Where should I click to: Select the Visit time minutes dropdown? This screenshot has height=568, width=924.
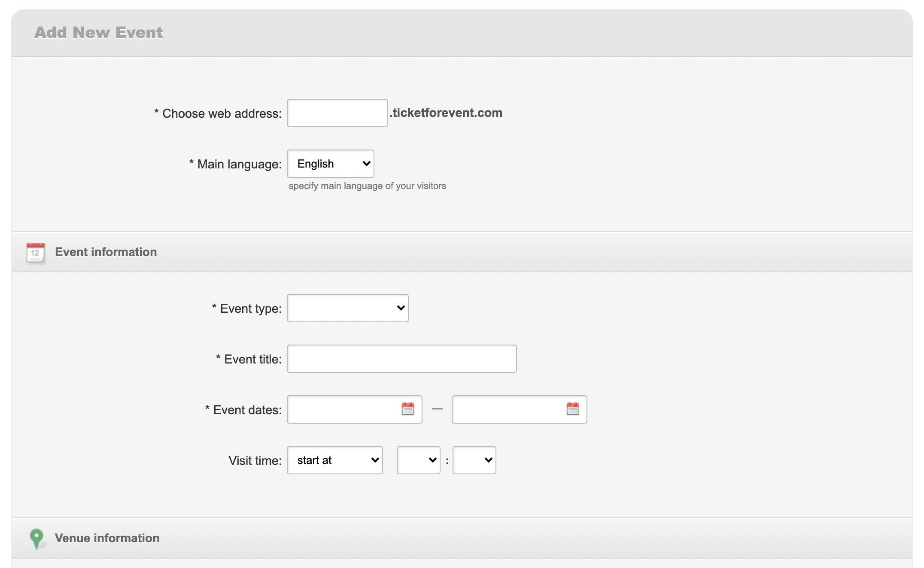click(474, 460)
